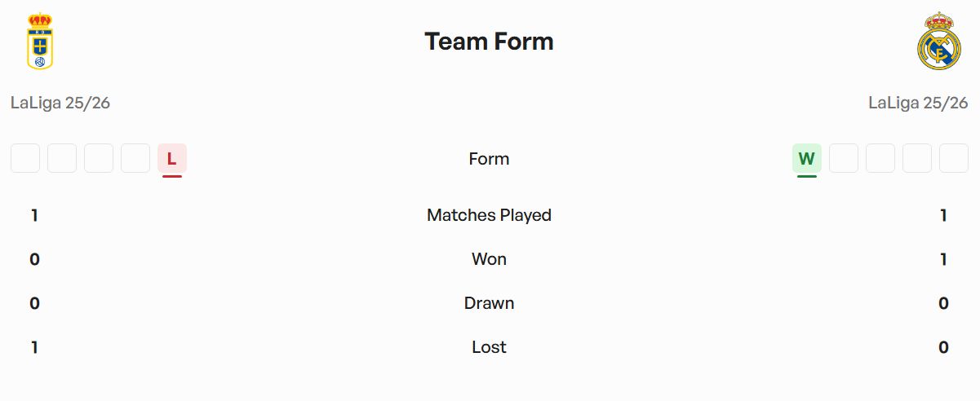
Task: Click the leftmost empty form box
Action: coord(25,158)
